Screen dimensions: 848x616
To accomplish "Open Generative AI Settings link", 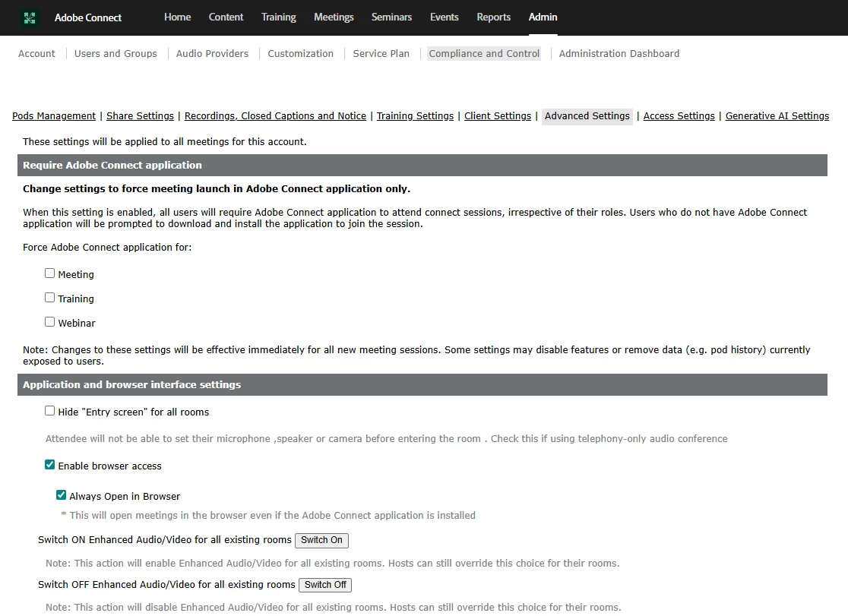I will [777, 115].
